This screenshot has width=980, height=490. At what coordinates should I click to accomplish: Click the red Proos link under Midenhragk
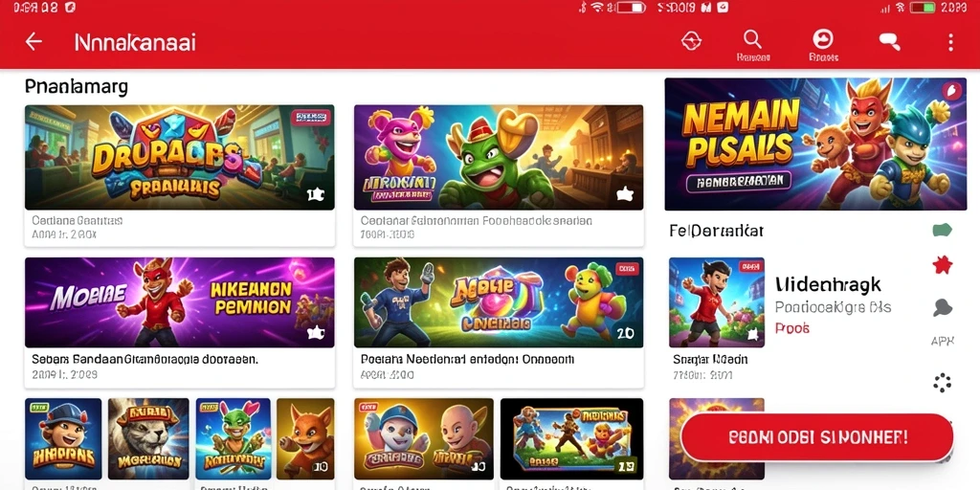(791, 327)
